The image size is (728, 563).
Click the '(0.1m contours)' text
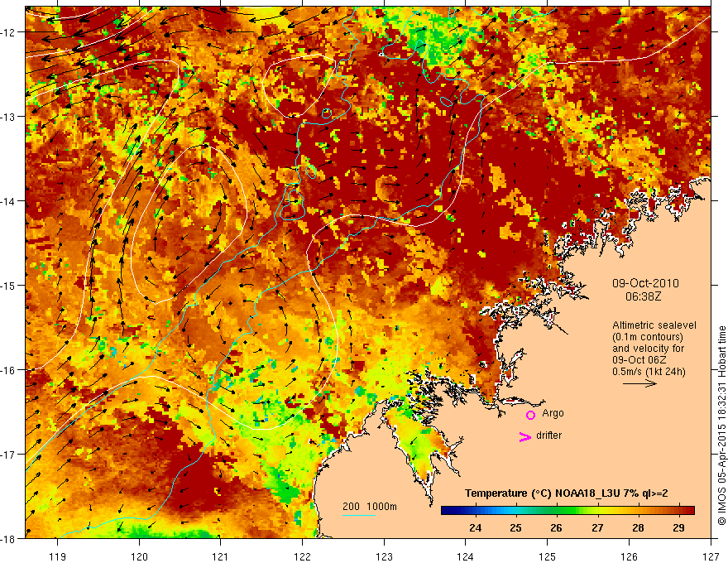[648, 337]
